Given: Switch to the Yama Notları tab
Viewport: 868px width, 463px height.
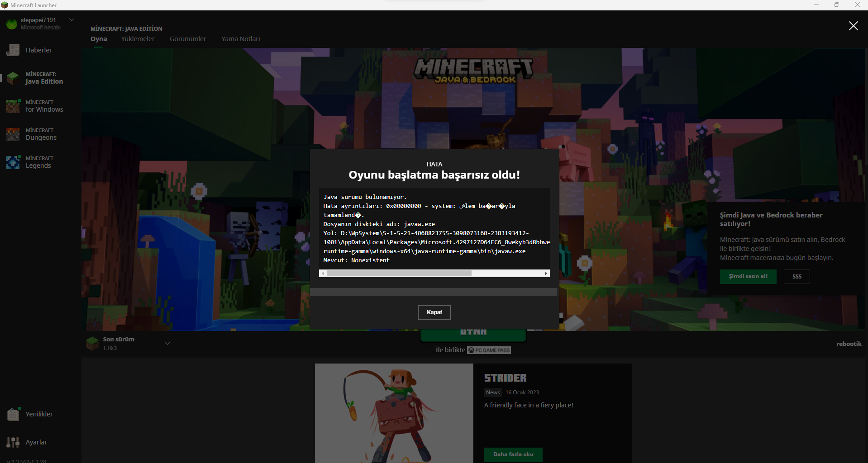Looking at the screenshot, I should [241, 39].
